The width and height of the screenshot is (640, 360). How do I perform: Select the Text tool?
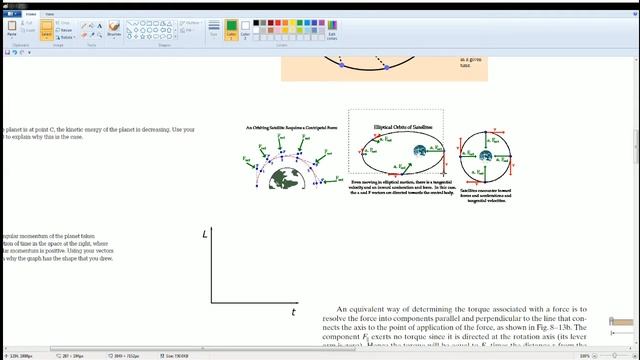[x=99, y=26]
